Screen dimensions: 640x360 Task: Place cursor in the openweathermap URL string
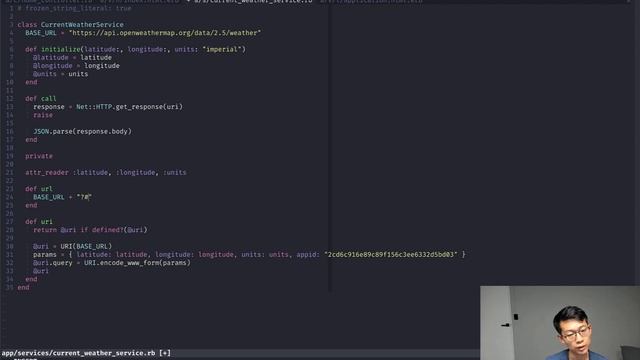click(165, 33)
